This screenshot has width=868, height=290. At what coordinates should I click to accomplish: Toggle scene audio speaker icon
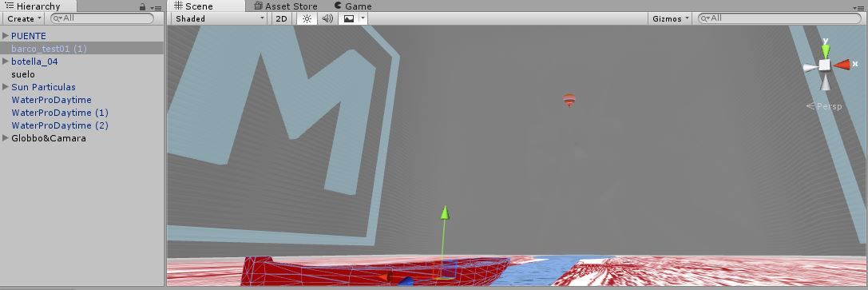coord(327,18)
